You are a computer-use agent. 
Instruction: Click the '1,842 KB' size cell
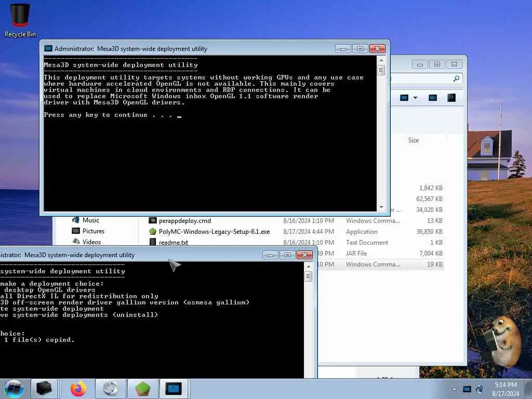[x=431, y=188]
